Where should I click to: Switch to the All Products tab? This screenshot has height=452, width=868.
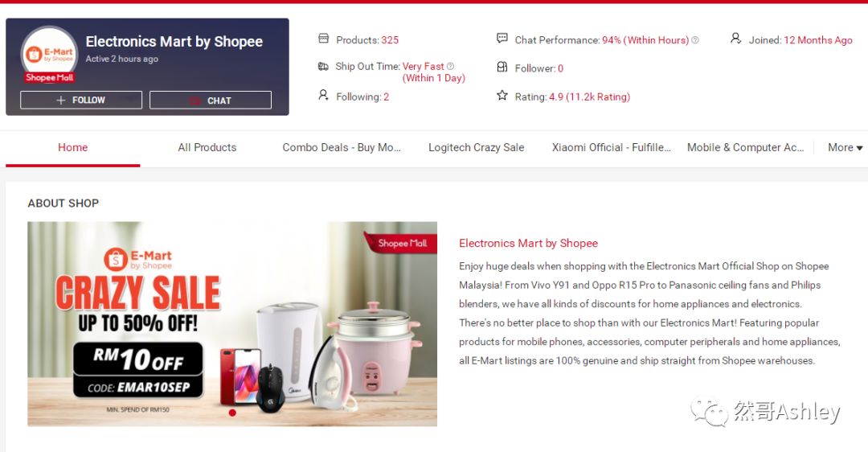207,147
